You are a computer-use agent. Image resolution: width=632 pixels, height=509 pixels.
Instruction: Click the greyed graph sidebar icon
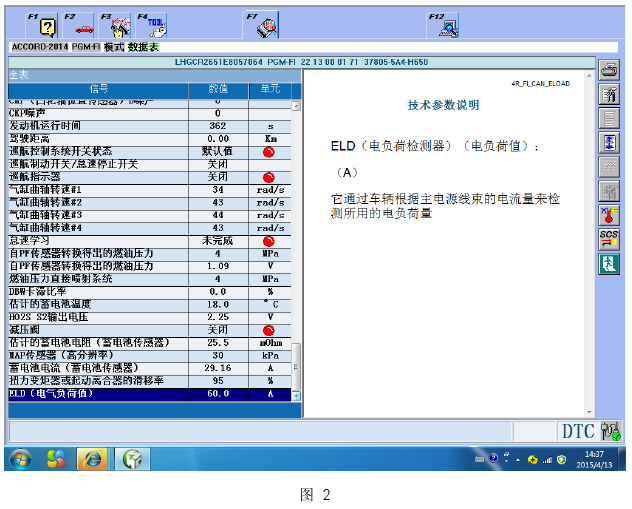tap(609, 167)
